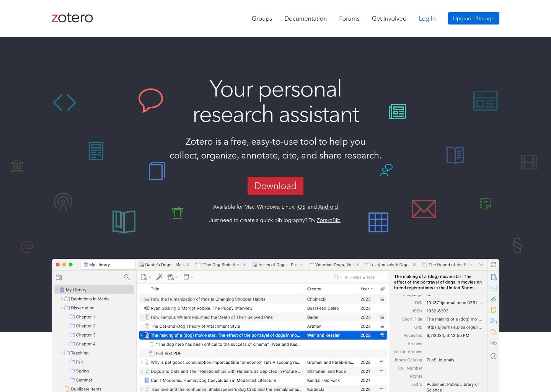
Task: Follow the Log In link
Action: point(427,18)
